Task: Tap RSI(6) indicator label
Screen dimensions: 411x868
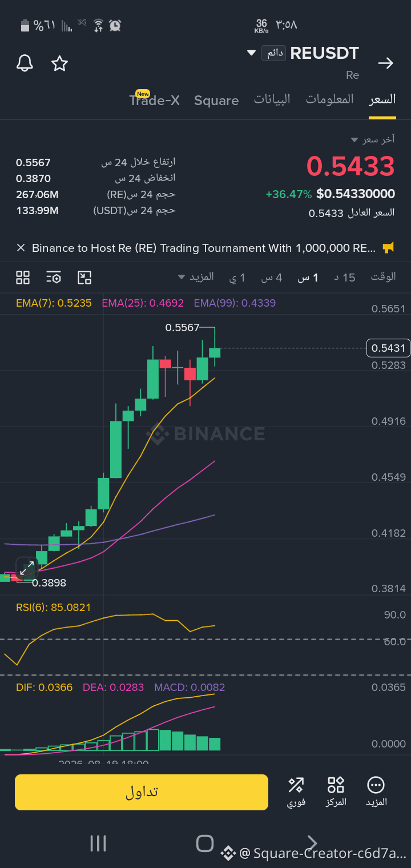Action: pyautogui.click(x=53, y=608)
